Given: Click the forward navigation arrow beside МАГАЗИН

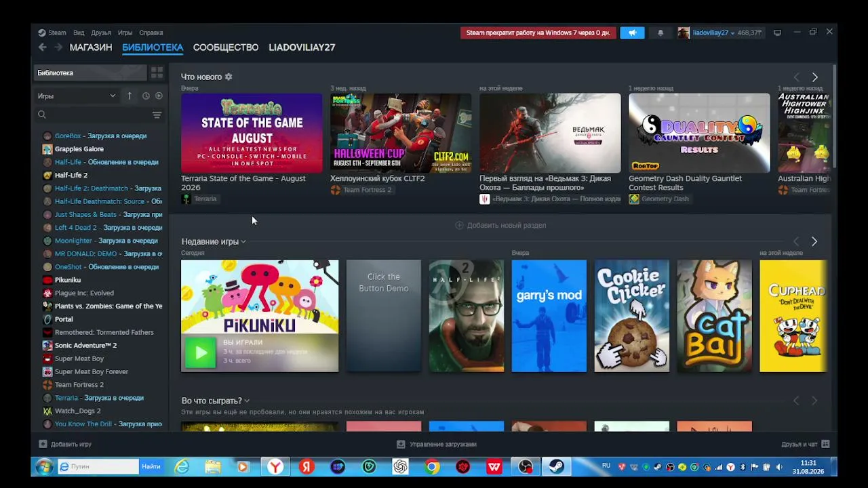Looking at the screenshot, I should 58,47.
